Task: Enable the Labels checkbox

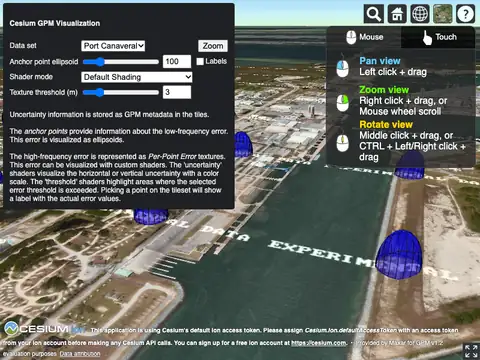Action: 200,61
